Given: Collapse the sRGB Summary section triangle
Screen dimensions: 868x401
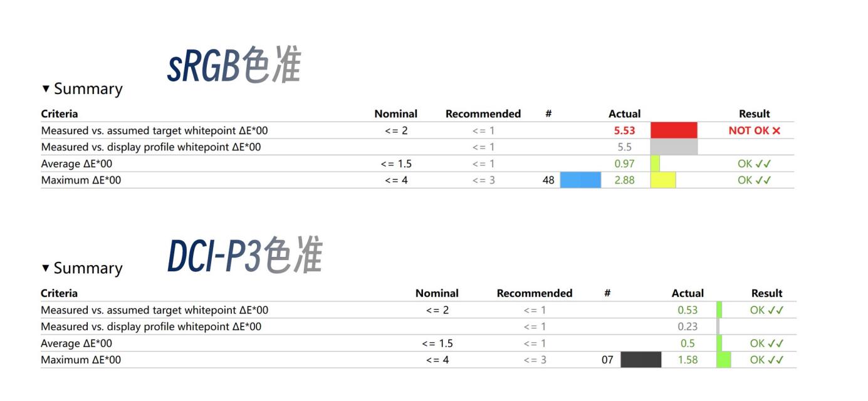Looking at the screenshot, I should coord(46,89).
